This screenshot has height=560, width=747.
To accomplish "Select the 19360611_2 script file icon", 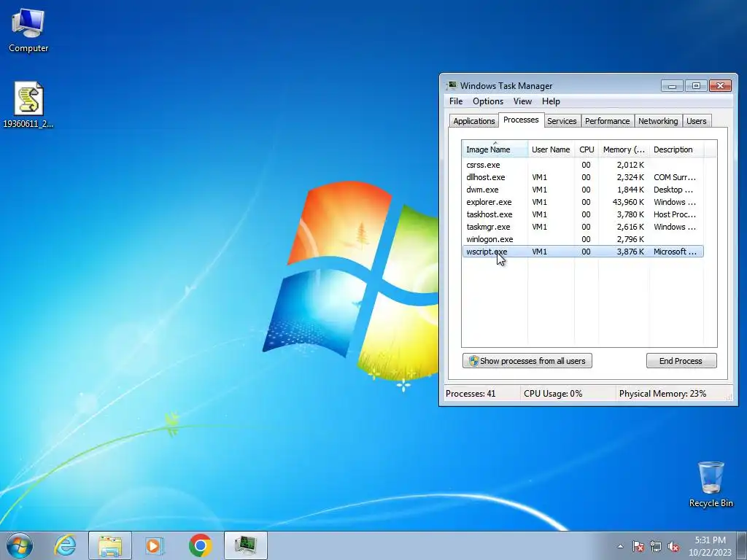I will pyautogui.click(x=28, y=105).
